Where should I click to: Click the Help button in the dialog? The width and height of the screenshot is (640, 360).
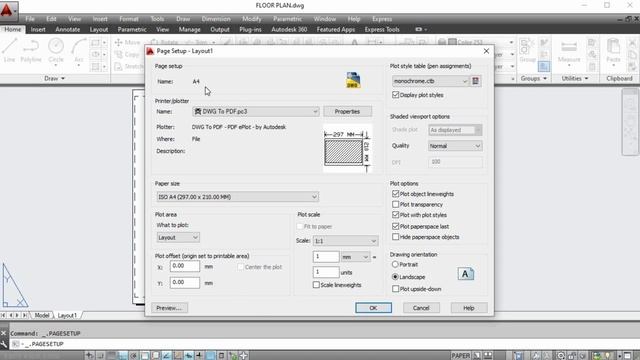(x=469, y=308)
